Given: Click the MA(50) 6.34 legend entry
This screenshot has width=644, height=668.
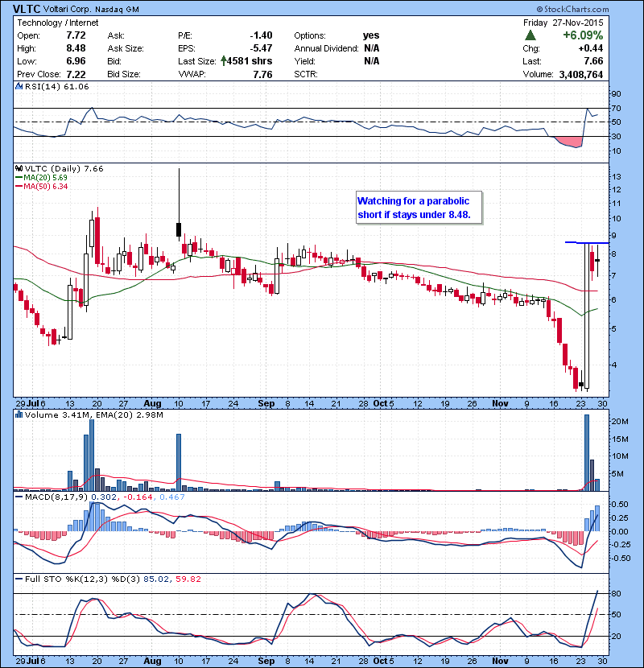Looking at the screenshot, I should click(41, 186).
